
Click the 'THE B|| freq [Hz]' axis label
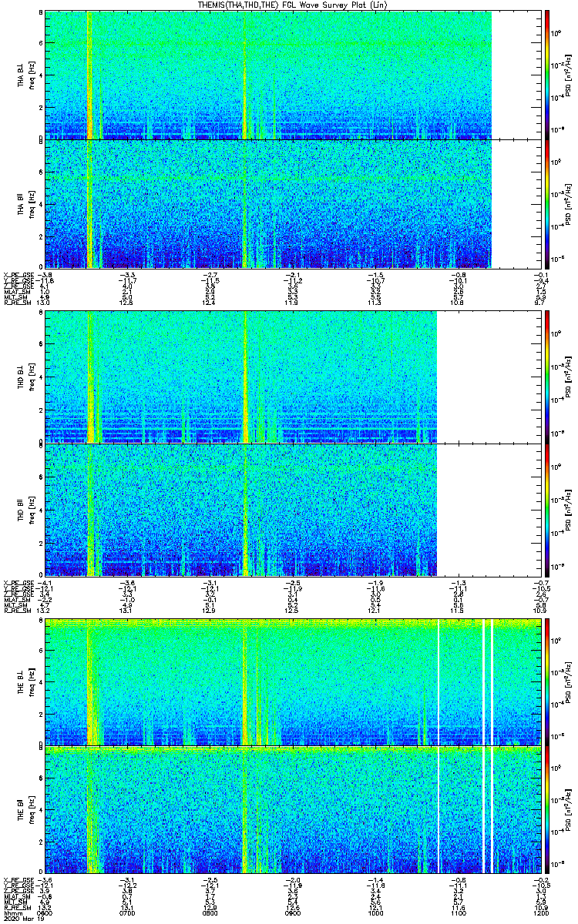click(26, 811)
